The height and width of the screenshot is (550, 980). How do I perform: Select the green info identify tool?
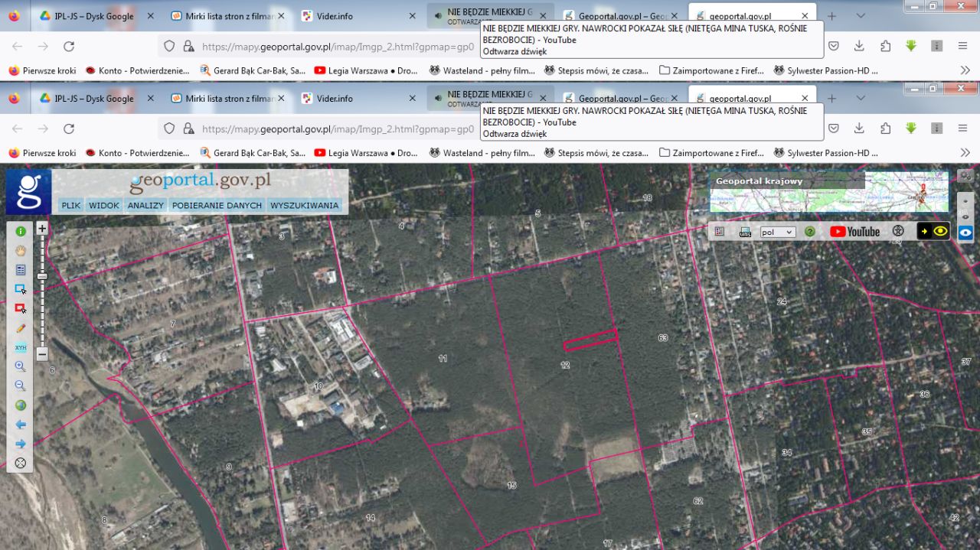(21, 231)
